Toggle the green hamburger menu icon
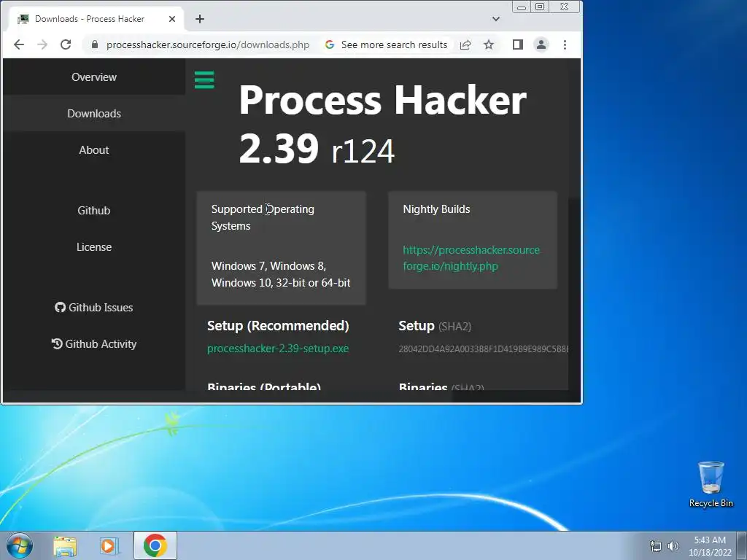The width and height of the screenshot is (747, 560). 204,79
